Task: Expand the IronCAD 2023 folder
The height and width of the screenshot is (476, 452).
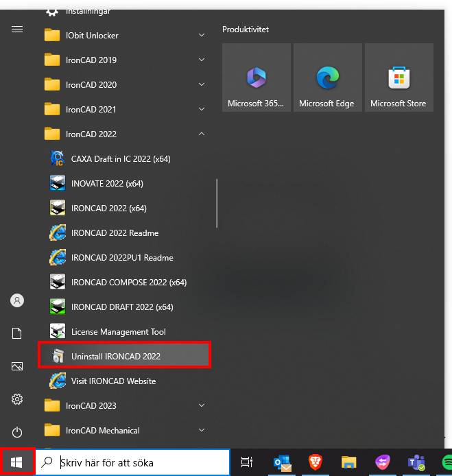Action: tap(124, 406)
